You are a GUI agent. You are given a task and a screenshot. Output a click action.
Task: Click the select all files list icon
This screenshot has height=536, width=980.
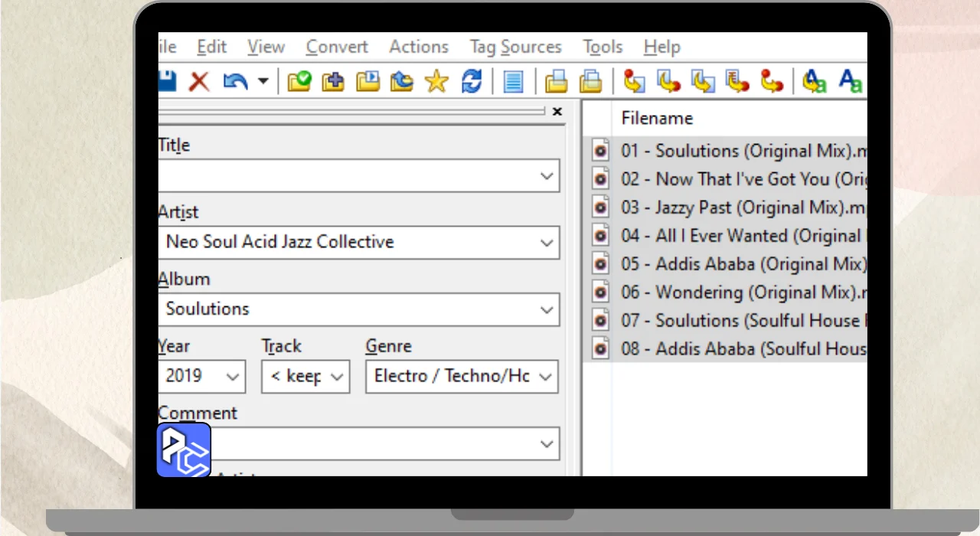(513, 81)
